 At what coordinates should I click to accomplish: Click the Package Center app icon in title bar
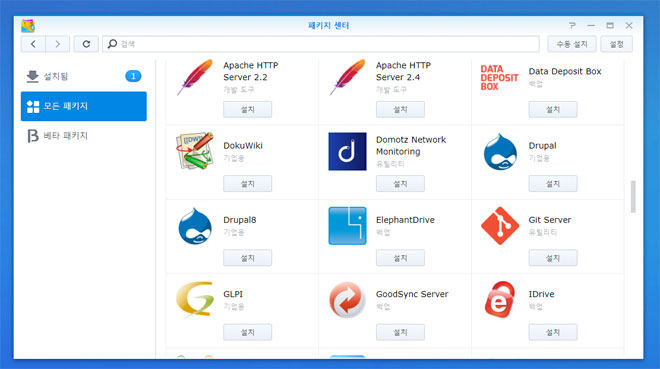[x=28, y=26]
